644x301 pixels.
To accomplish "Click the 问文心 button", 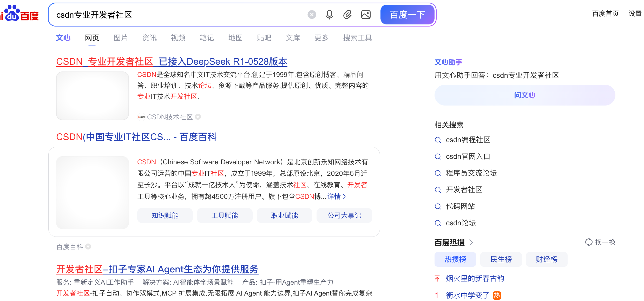I will 524,95.
